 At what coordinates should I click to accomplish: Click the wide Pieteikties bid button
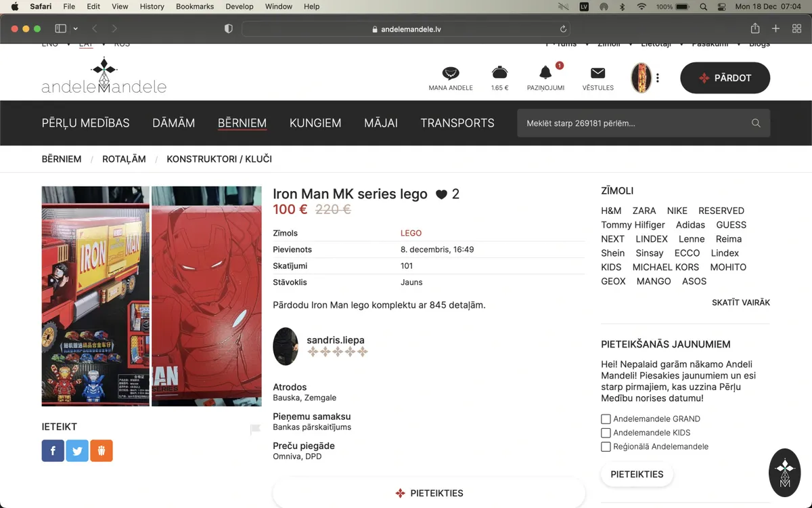(x=429, y=493)
